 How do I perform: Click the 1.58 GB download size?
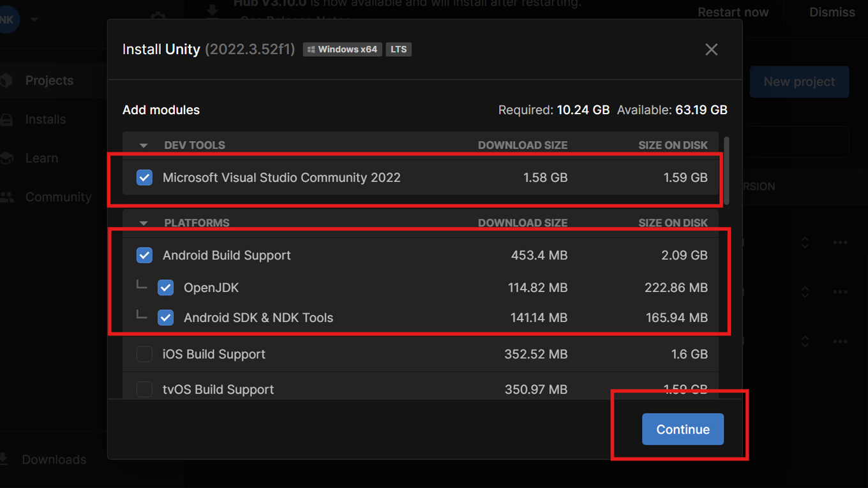(x=545, y=177)
